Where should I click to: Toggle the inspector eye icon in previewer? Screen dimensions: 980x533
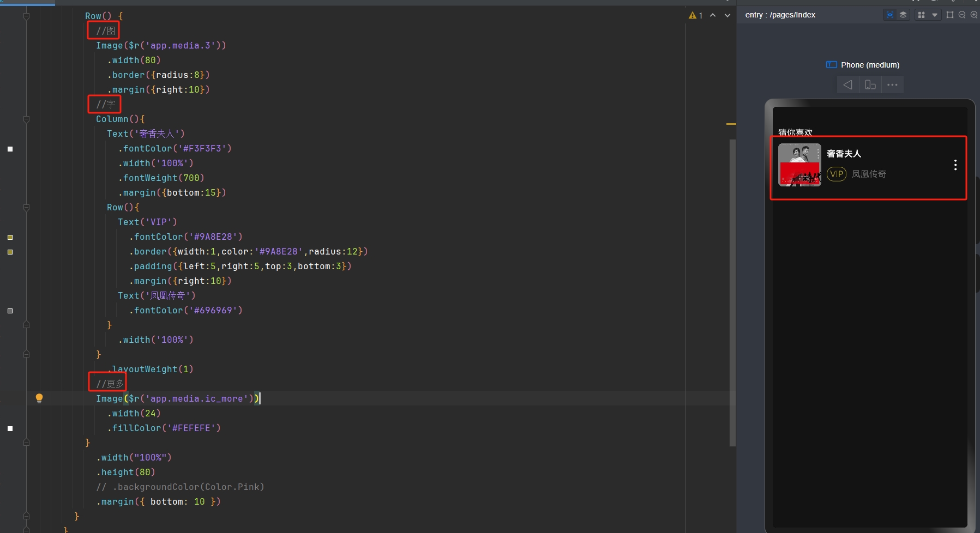coord(889,15)
